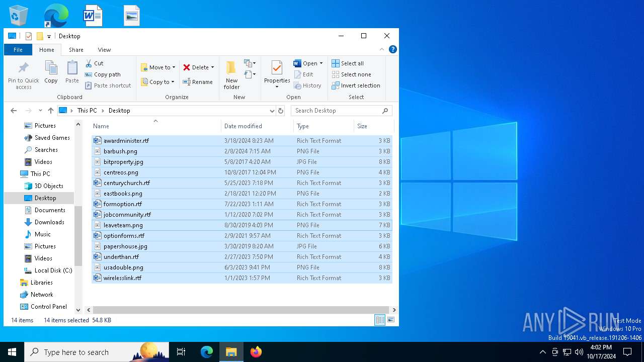This screenshot has width=644, height=362.
Task: Select file awardminister.rtf
Action: [242, 141]
